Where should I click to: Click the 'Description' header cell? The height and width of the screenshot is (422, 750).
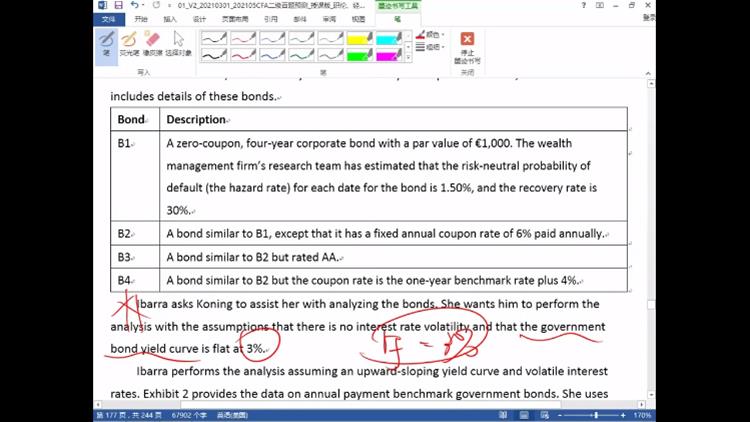(x=393, y=119)
